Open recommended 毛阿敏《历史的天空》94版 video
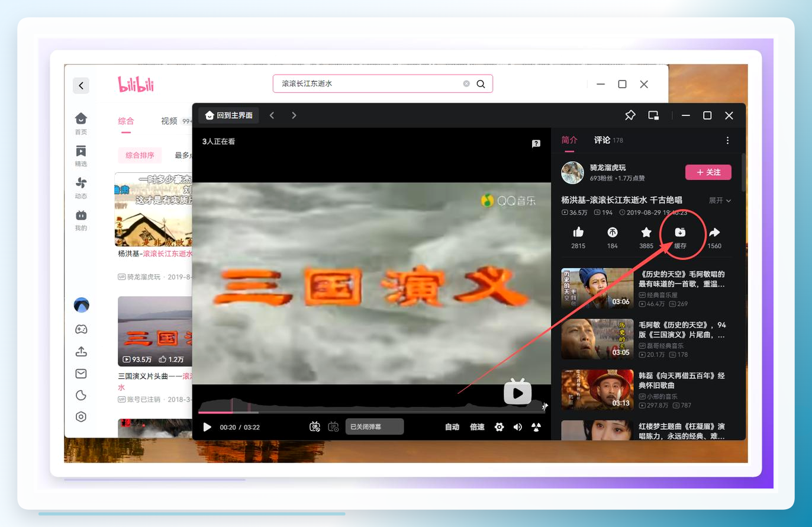 coord(646,339)
